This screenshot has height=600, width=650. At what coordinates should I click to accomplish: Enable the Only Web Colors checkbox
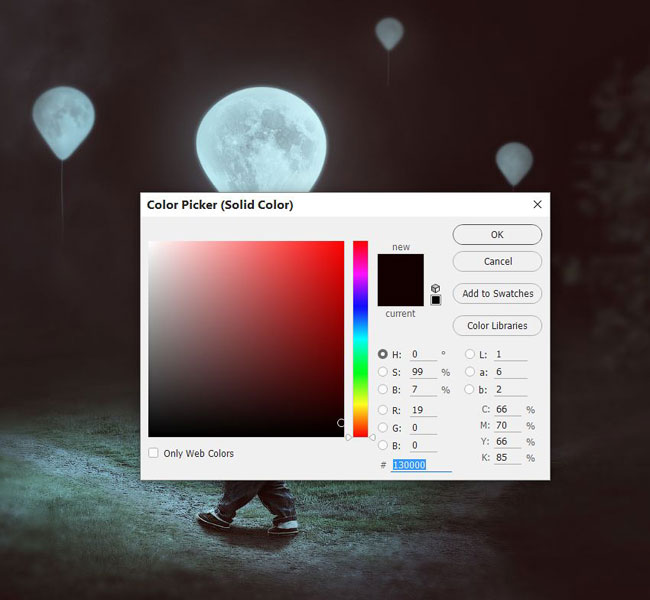[153, 453]
